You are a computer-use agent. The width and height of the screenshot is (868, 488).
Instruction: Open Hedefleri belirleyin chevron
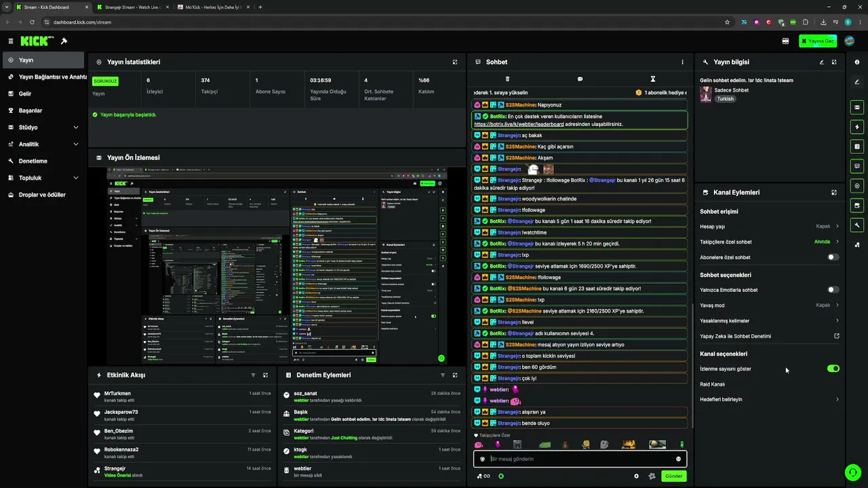837,399
